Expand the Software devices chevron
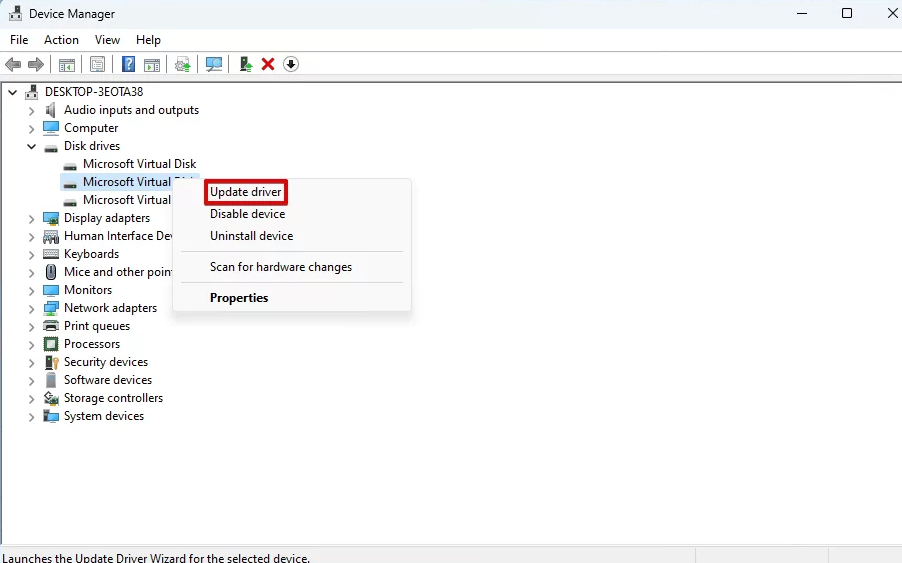Viewport: 902px width, 563px height. pos(32,381)
